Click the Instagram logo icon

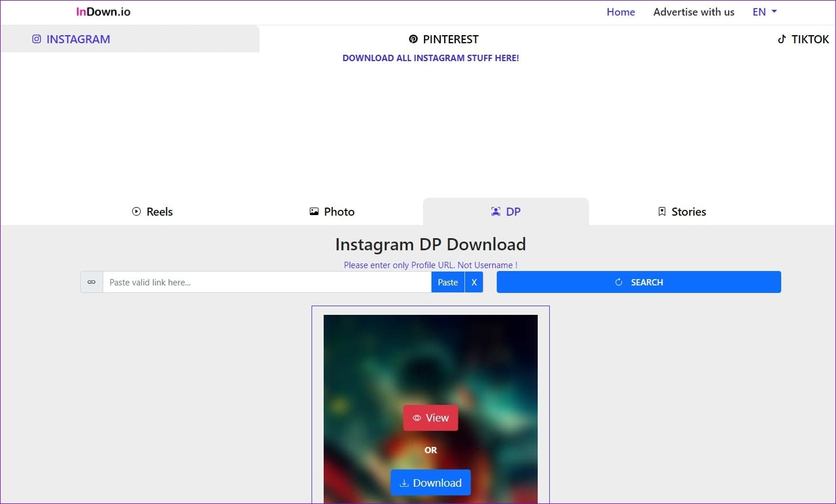(x=37, y=39)
